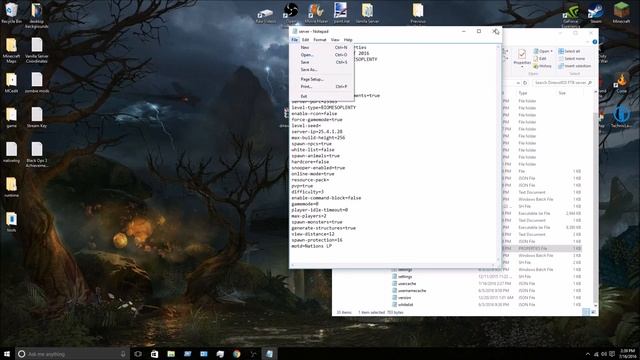Click the Explorer refresh button
Viewport: 640px width, 360px height.
coord(525,82)
